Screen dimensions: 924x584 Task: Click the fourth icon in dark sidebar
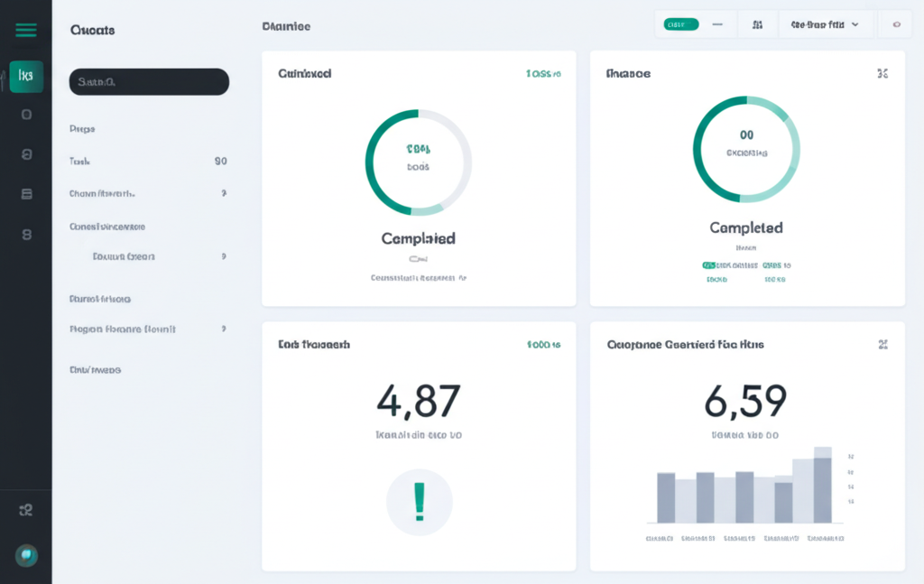(26, 194)
